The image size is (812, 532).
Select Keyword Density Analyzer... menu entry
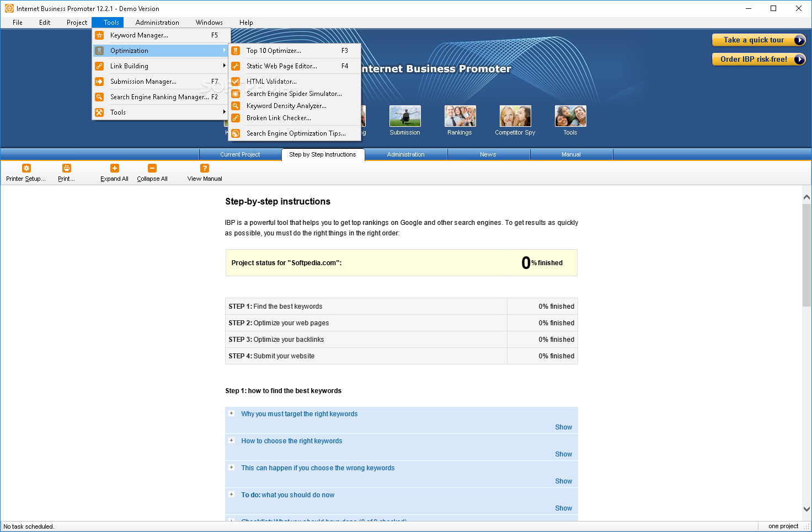pyautogui.click(x=295, y=106)
